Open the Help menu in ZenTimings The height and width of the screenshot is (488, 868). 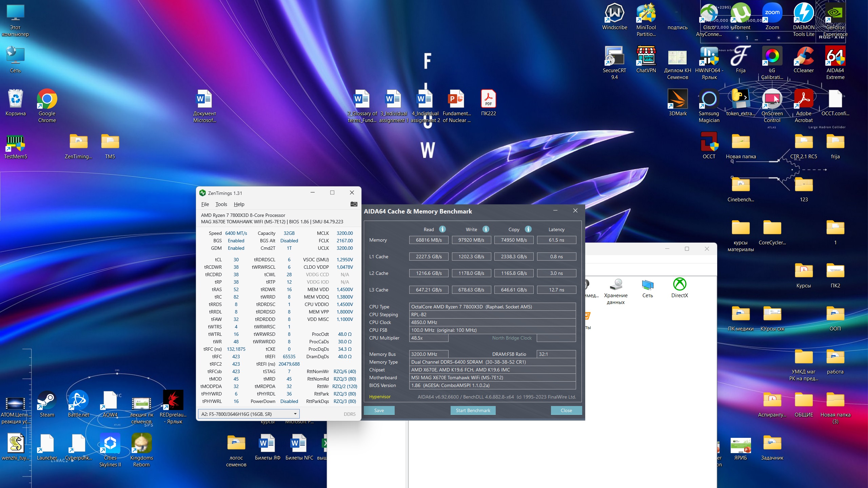pos(239,204)
